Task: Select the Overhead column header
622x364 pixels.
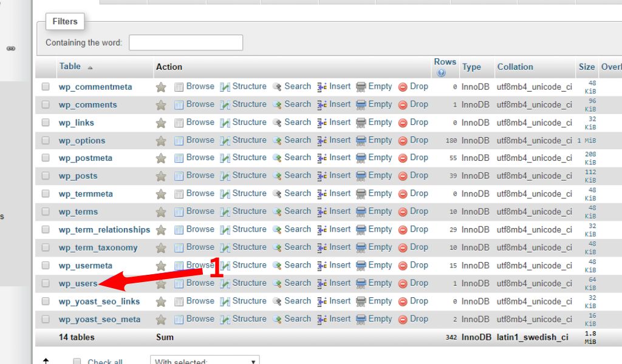Action: point(611,67)
